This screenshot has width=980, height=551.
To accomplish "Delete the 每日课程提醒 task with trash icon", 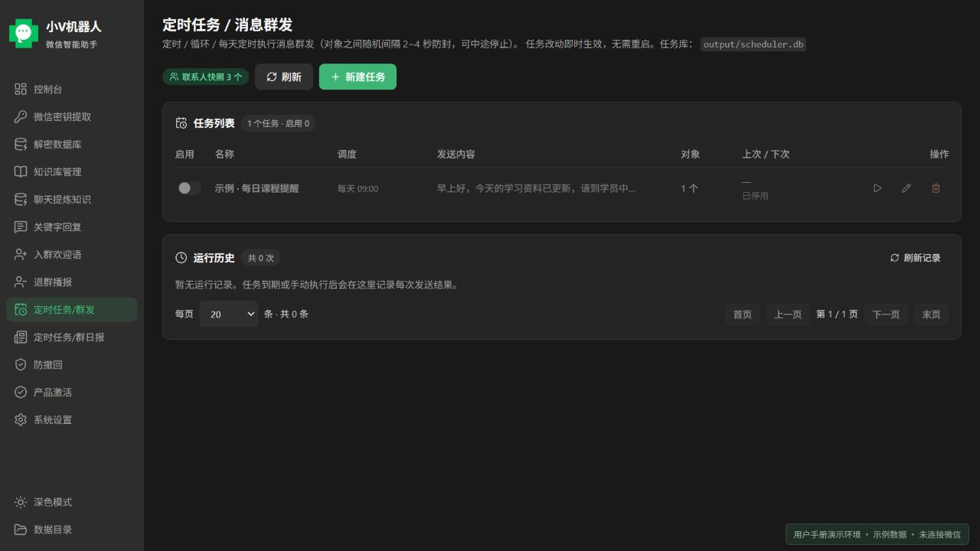I will pyautogui.click(x=936, y=188).
